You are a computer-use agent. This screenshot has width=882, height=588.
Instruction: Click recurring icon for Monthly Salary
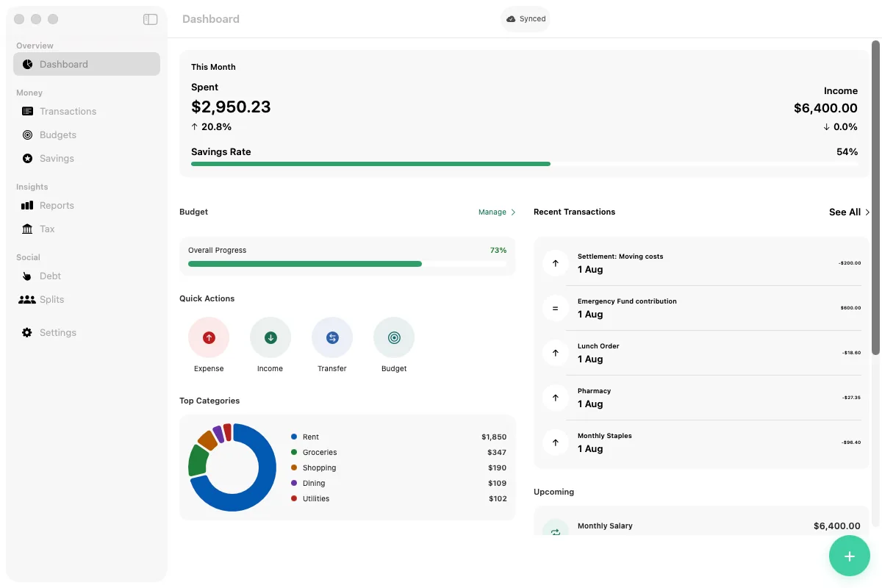point(556,529)
